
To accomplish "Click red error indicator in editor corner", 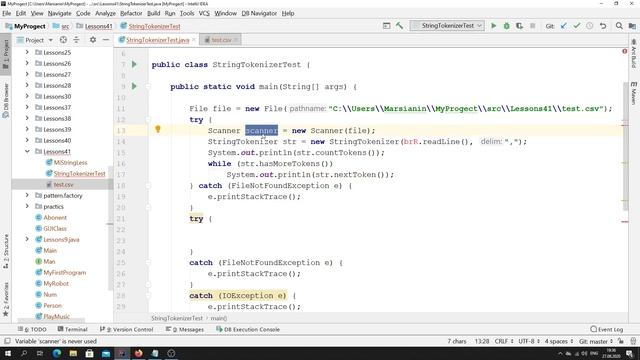I will point(624,51).
